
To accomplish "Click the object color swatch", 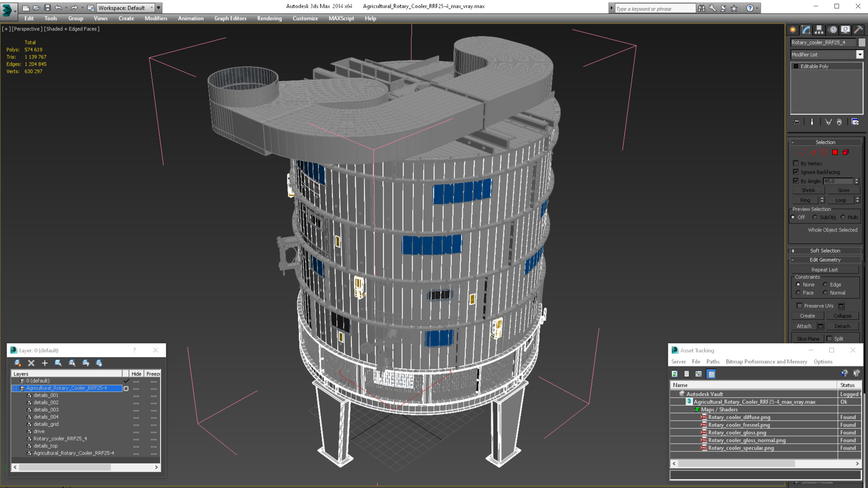I will pyautogui.click(x=862, y=42).
